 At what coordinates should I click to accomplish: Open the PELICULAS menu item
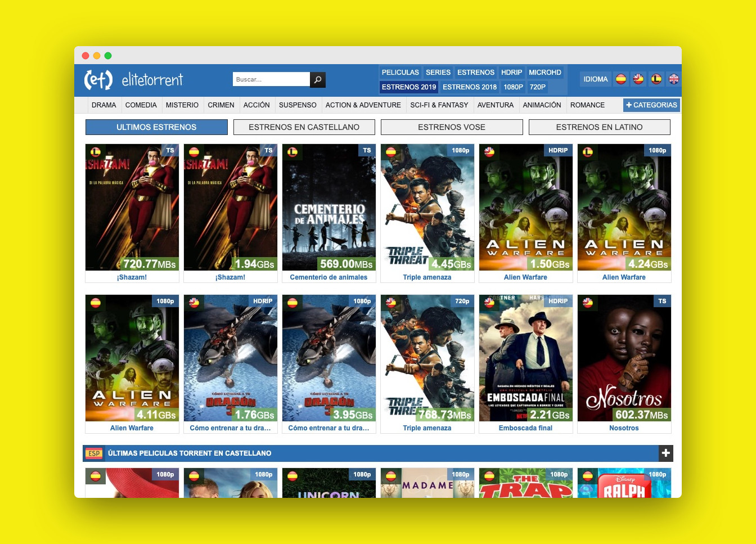pyautogui.click(x=400, y=73)
